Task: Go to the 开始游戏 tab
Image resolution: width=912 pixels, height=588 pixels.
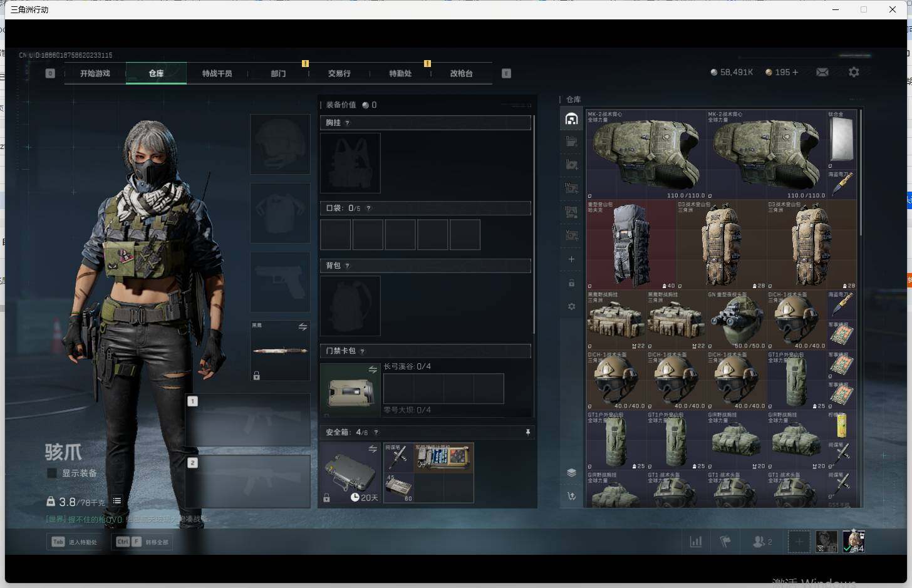Action: click(x=95, y=73)
